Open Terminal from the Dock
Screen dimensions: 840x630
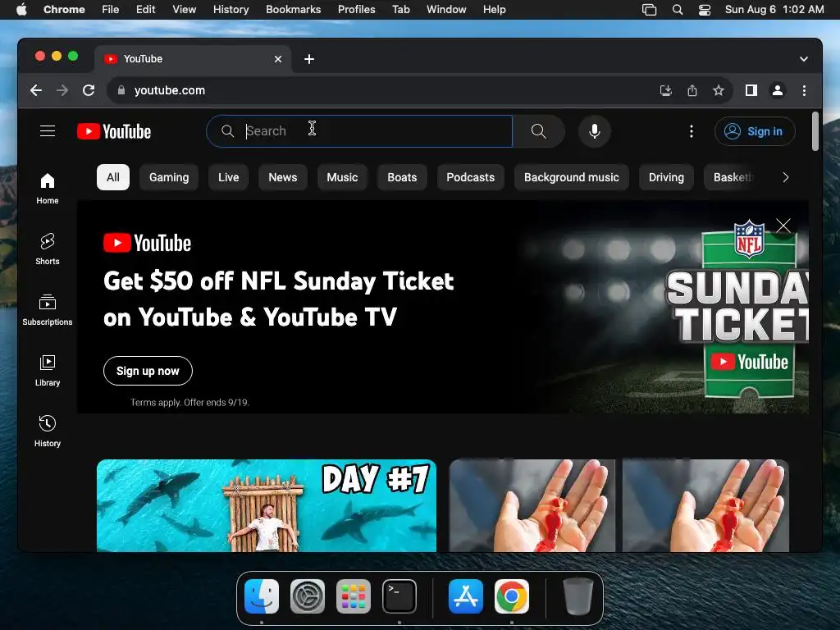click(399, 596)
